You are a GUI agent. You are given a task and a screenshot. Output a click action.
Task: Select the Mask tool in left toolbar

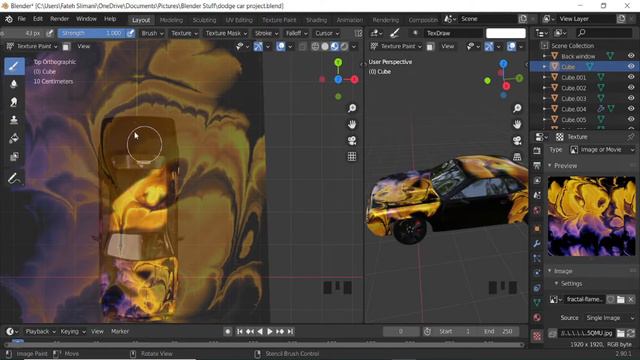pyautogui.click(x=14, y=156)
